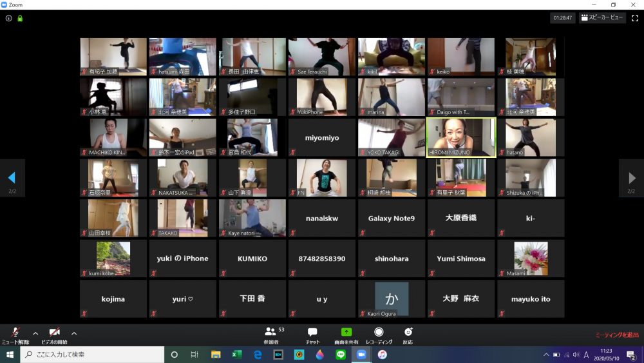This screenshot has height=363, width=644.
Task: Switch to Speaker View
Action: pyautogui.click(x=603, y=18)
